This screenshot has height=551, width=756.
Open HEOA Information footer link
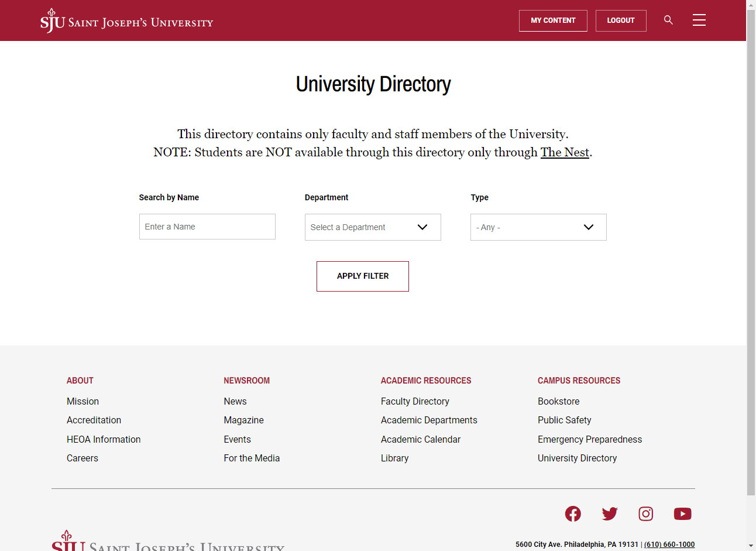104,439
